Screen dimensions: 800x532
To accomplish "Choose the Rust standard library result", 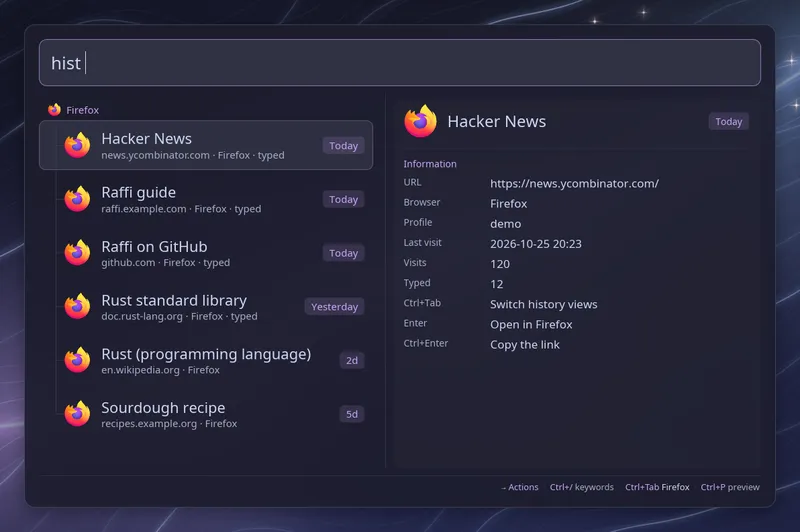I will [206, 307].
